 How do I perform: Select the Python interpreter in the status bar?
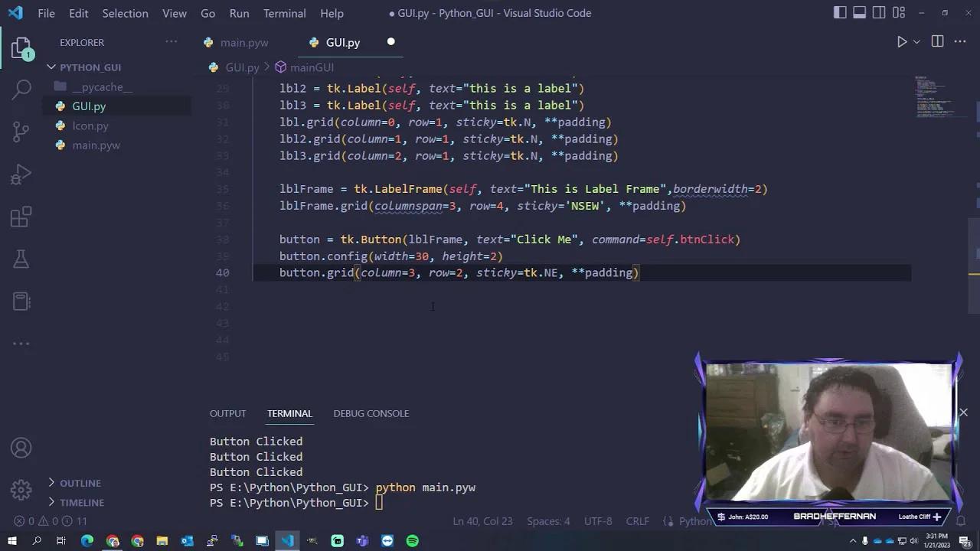pyautogui.click(x=694, y=521)
